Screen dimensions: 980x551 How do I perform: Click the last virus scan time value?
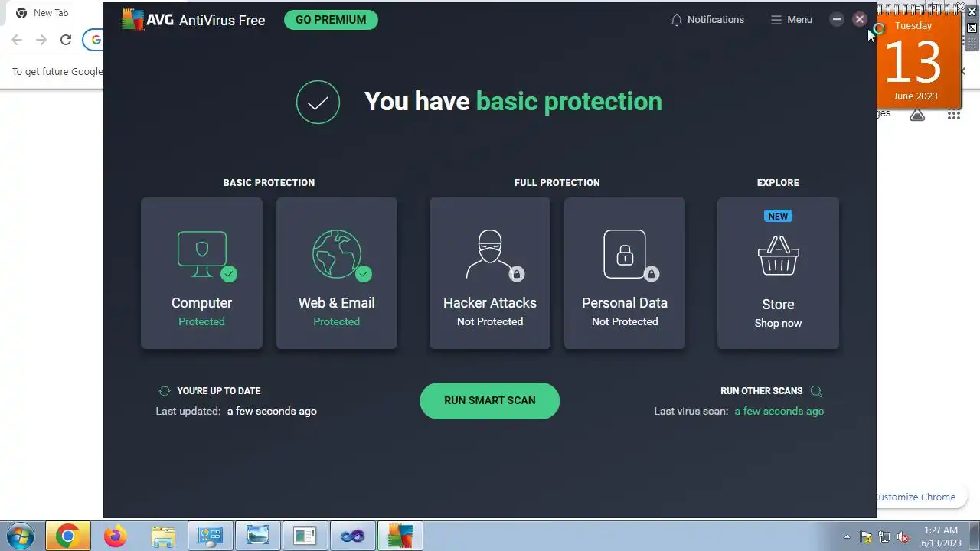(x=779, y=412)
